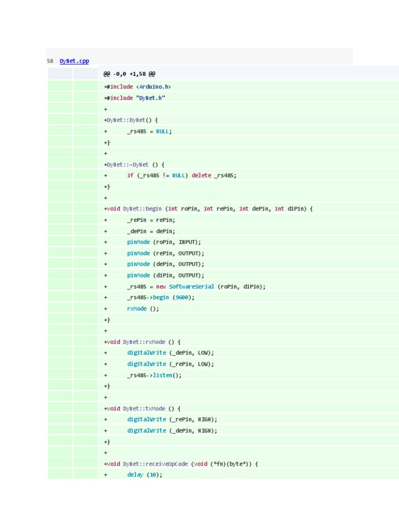The image size is (399, 532).
Task: Click the pinMode (roPin, INPUT) line
Action: [x=164, y=242]
